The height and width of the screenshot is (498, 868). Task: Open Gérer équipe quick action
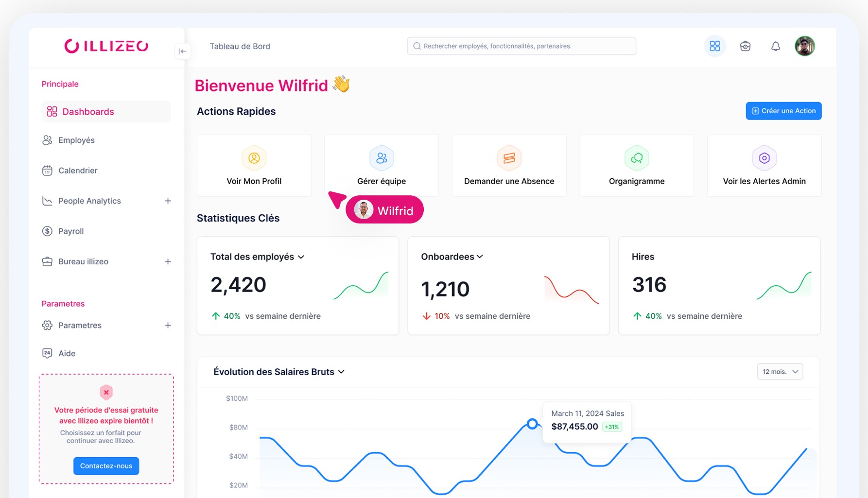click(382, 166)
